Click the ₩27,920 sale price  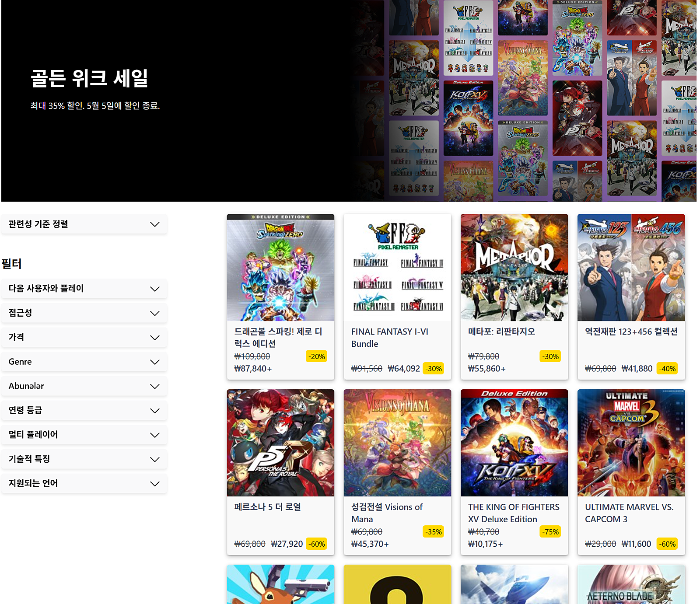coord(287,544)
